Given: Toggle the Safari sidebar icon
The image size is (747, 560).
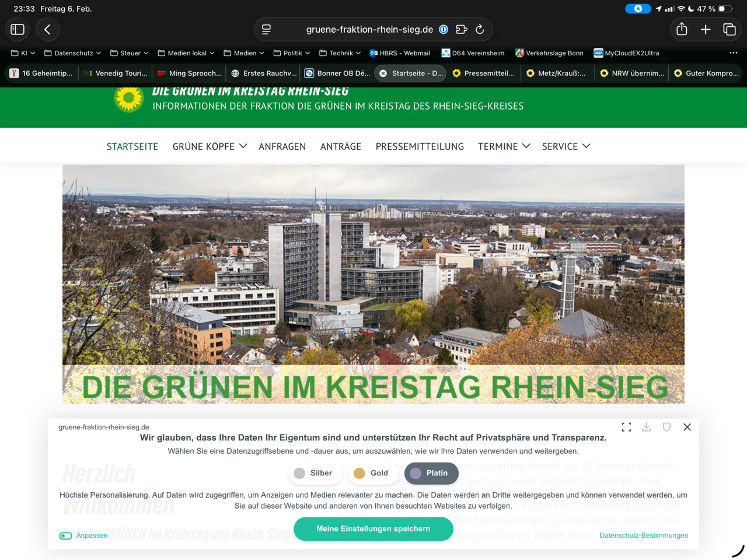Looking at the screenshot, I should click(x=18, y=29).
